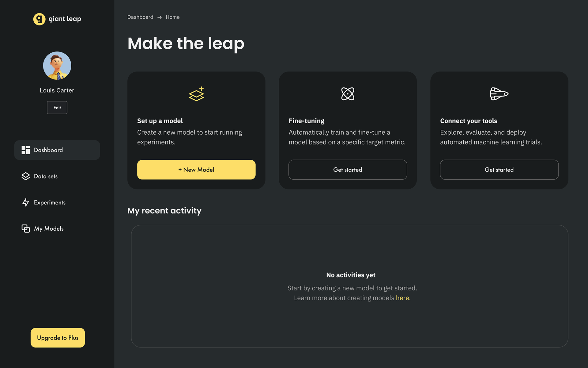
Task: Follow the yellow 'here' link
Action: [403, 298]
